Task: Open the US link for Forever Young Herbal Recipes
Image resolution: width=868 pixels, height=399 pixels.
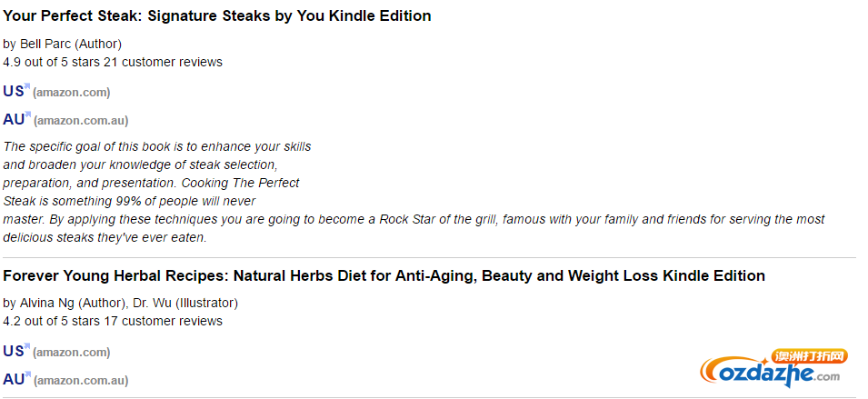Action: (14, 351)
